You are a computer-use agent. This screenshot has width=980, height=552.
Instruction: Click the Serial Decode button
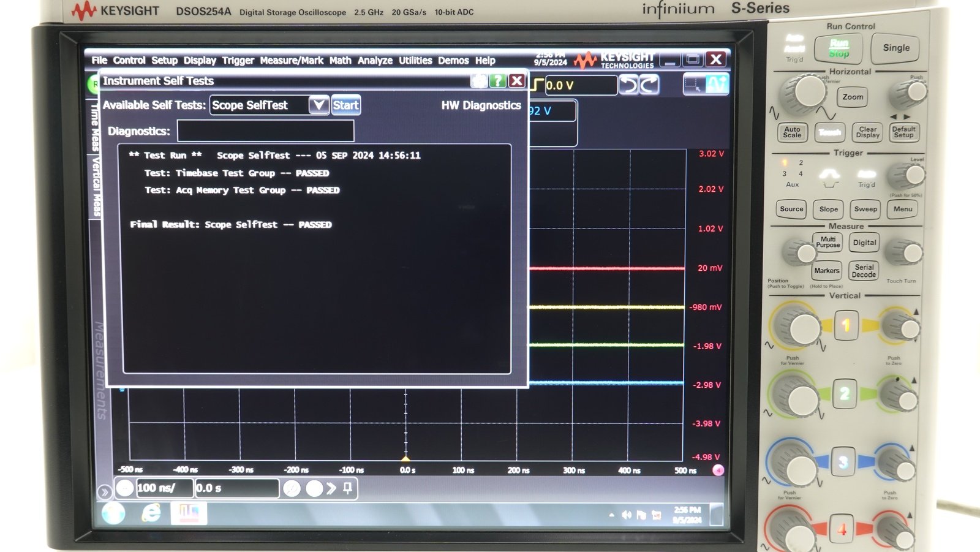pyautogui.click(x=864, y=271)
